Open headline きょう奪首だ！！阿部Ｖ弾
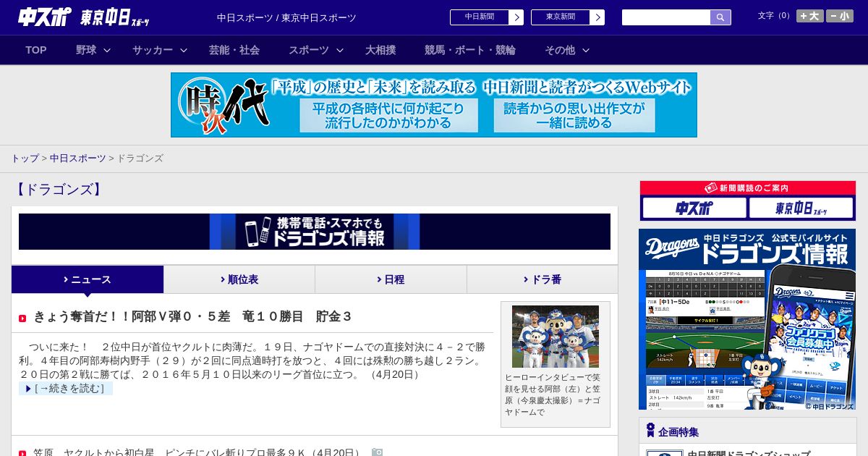This screenshot has height=456, width=868. coord(193,316)
